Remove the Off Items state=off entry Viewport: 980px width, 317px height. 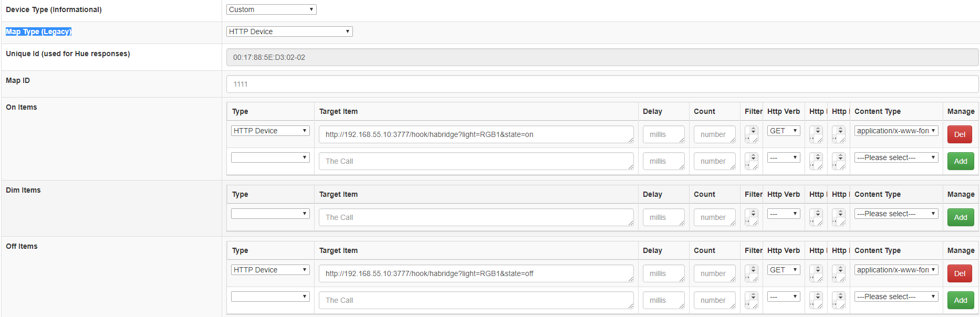pos(959,273)
